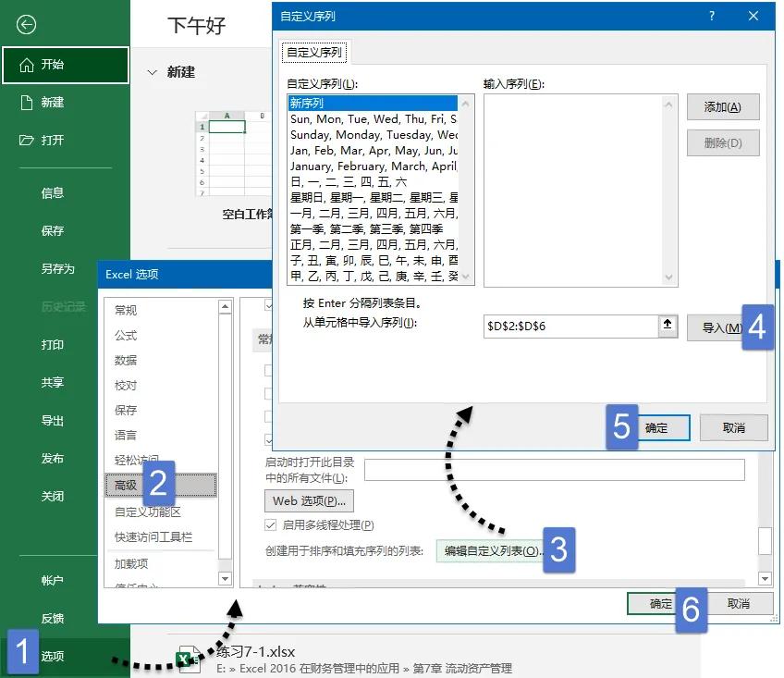Choose 关闭 in the backstage sidebar
This screenshot has height=678, width=784.
pyautogui.click(x=52, y=496)
